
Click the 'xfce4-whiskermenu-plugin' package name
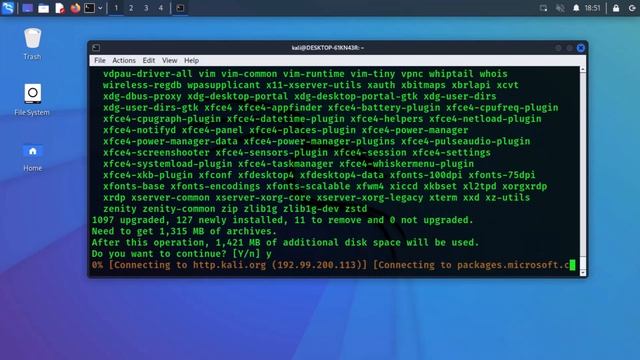[x=407, y=164]
